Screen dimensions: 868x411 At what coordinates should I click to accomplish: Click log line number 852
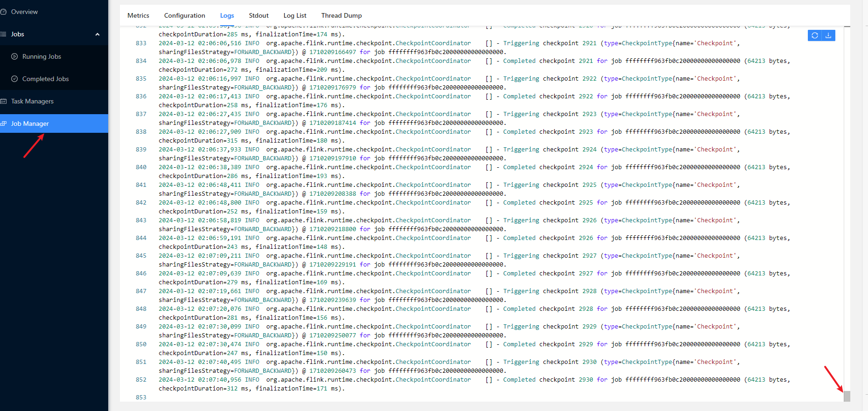pos(141,380)
